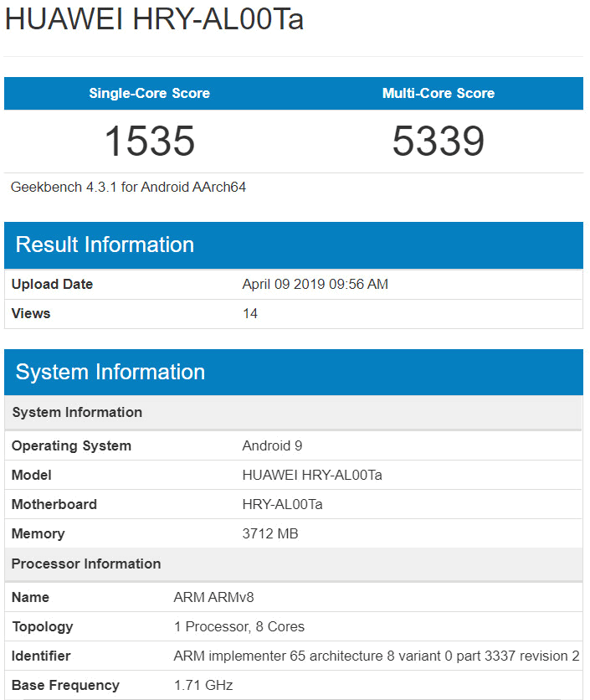Select the Multi-Core Score header
590x700 pixels.
[x=439, y=93]
